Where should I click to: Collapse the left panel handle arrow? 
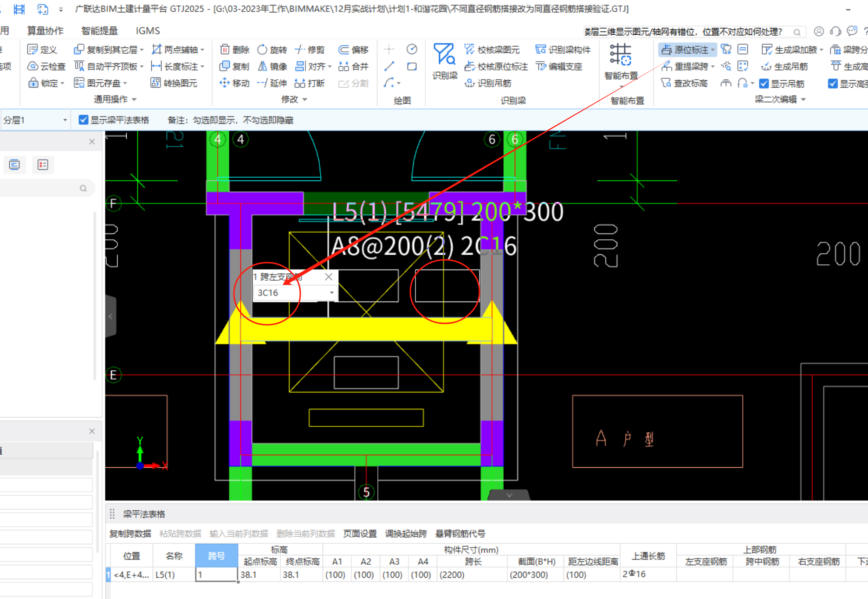coord(110,316)
